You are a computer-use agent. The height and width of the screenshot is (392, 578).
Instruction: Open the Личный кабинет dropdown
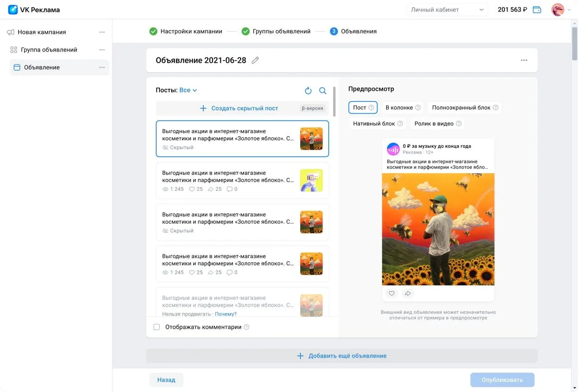(447, 9)
